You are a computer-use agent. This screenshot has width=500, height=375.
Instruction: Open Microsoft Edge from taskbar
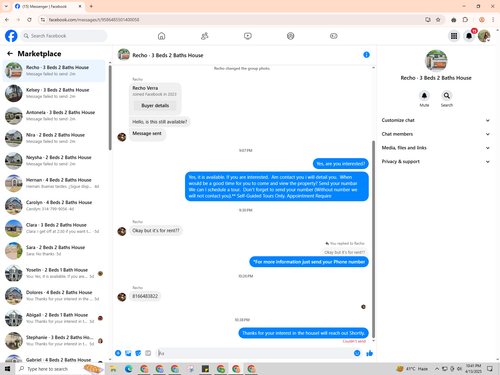129,369
